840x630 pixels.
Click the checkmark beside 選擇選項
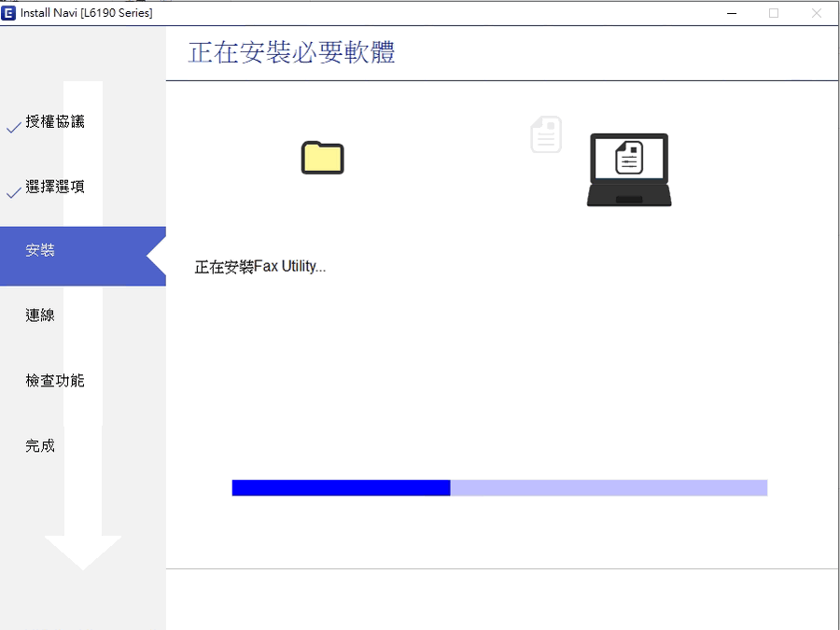pyautogui.click(x=13, y=192)
